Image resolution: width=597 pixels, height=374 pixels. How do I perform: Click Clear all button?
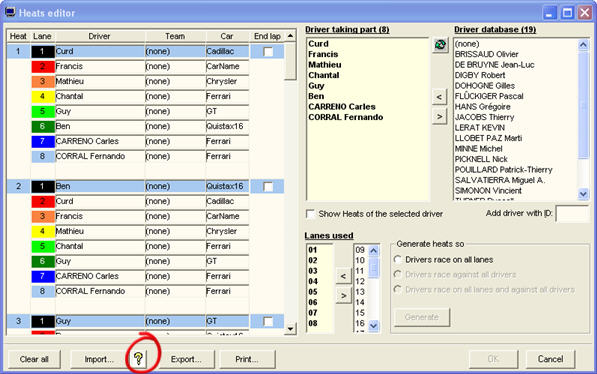(x=34, y=359)
